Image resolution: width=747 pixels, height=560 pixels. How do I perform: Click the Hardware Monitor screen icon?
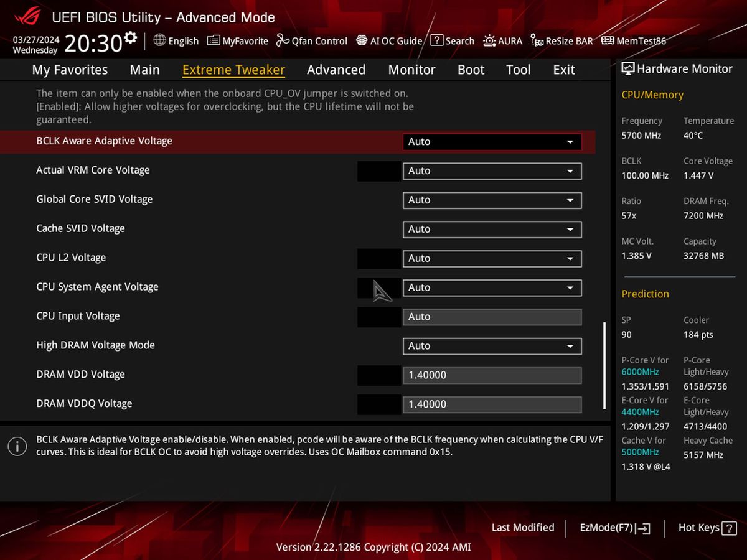click(628, 69)
